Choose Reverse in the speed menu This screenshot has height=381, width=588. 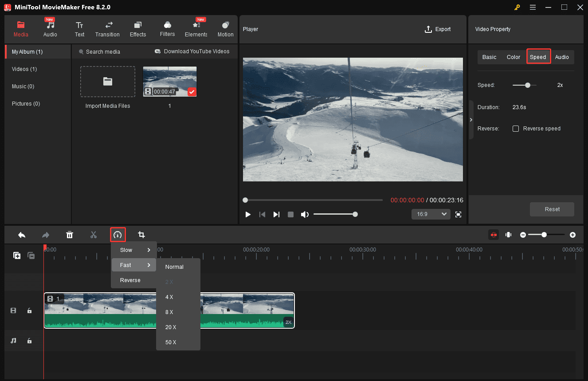tap(134, 280)
